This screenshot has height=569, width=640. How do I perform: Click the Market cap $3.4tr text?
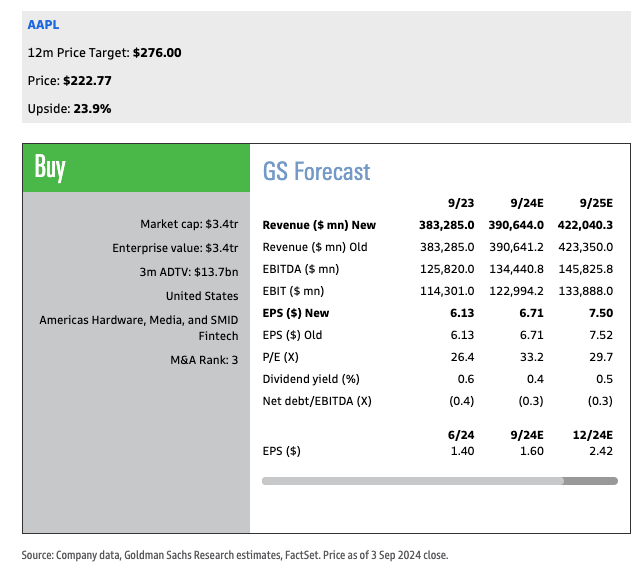click(x=189, y=223)
